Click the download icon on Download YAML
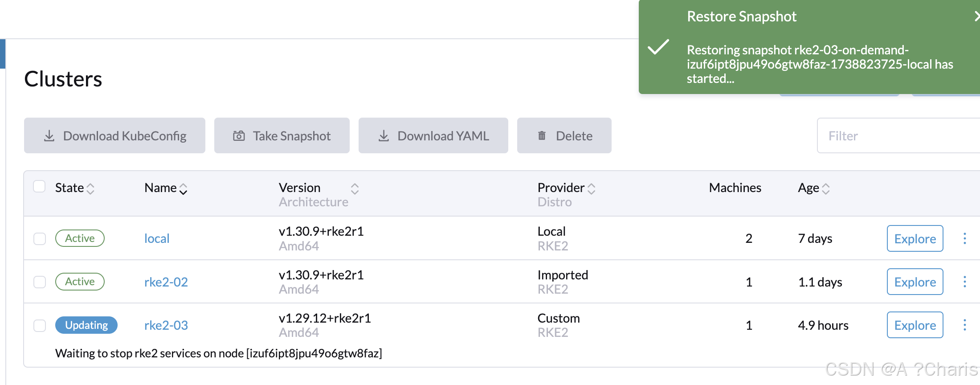Viewport: 980px width, 385px height. (x=384, y=135)
